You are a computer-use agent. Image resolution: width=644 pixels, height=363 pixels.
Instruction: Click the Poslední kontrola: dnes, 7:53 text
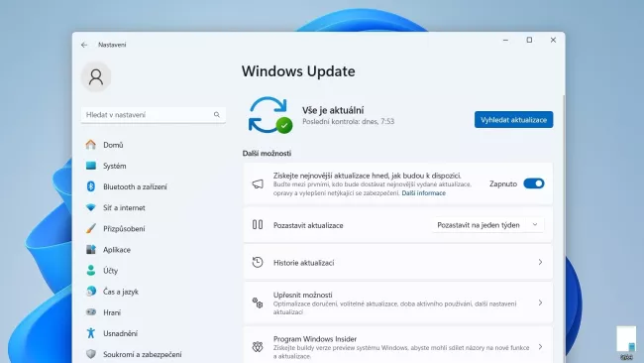click(349, 121)
